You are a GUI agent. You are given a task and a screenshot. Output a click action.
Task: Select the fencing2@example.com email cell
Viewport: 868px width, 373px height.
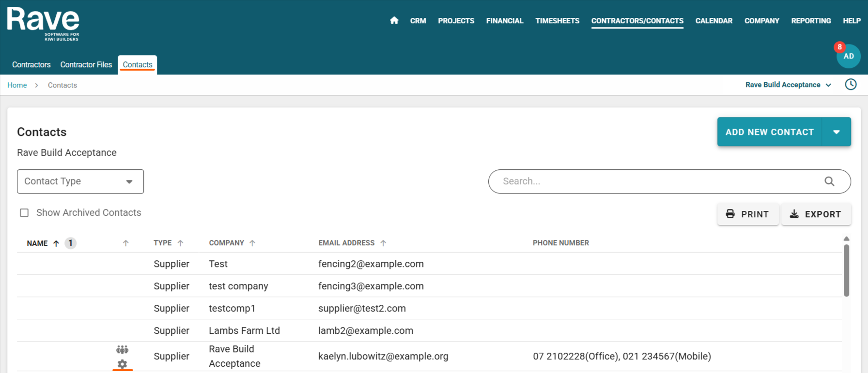[x=371, y=264]
